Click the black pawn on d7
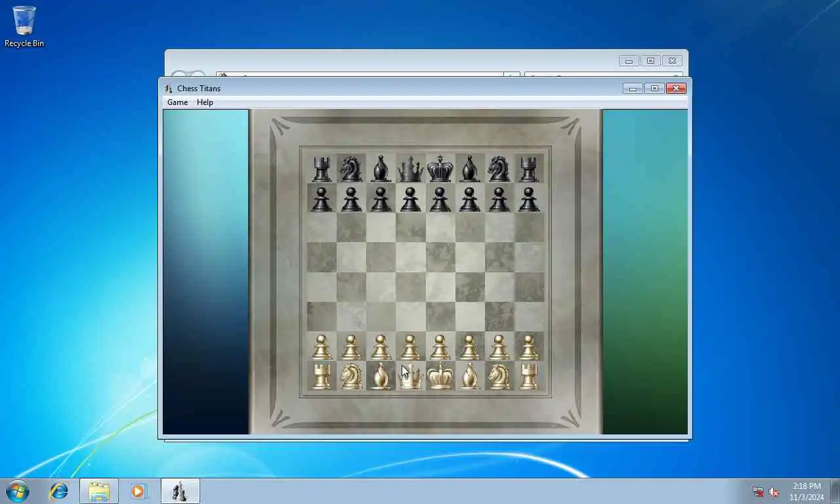This screenshot has width=840, height=504. pos(411,199)
